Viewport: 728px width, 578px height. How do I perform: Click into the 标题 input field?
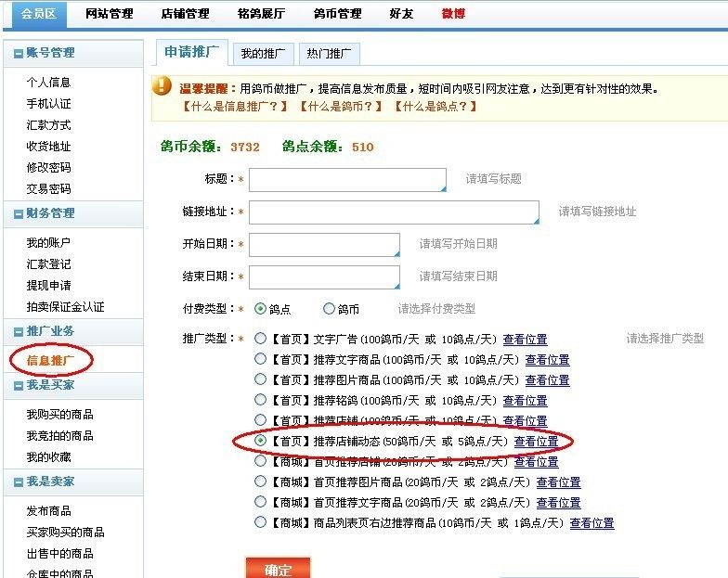[x=347, y=179]
